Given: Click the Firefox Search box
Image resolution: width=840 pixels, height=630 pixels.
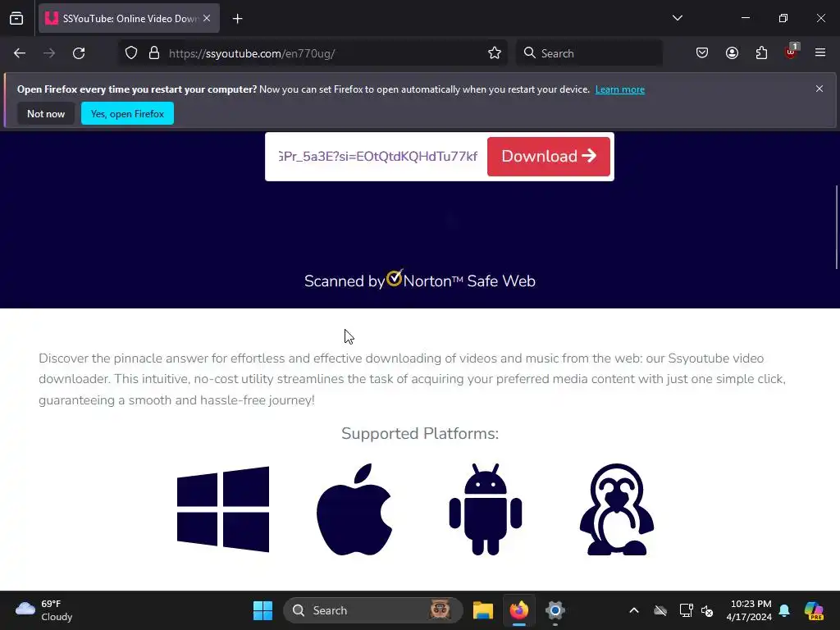Looking at the screenshot, I should click(x=589, y=53).
